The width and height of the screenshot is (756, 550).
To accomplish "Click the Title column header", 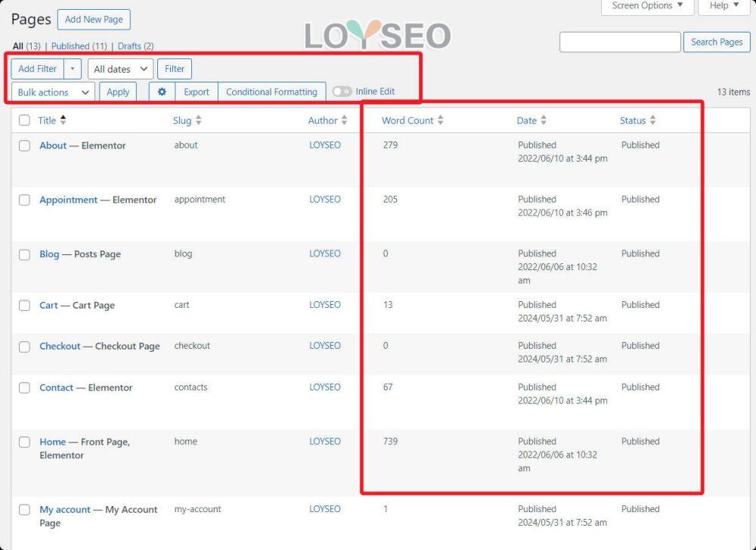I will point(47,120).
